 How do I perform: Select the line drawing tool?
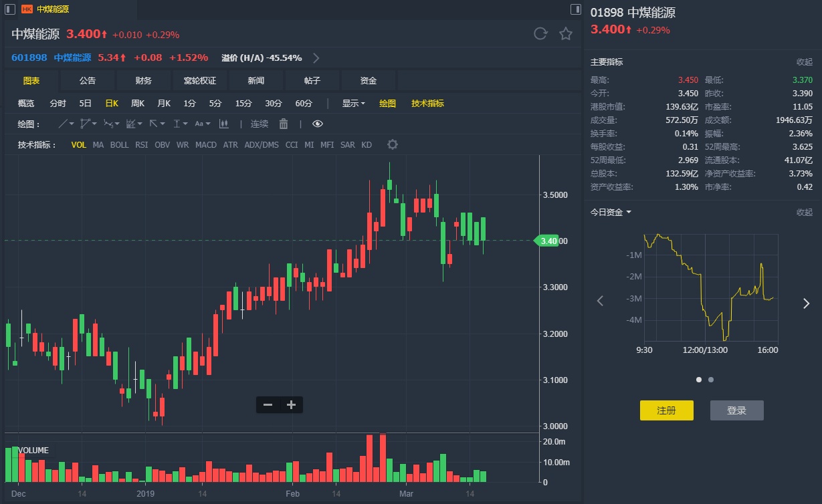click(x=66, y=124)
